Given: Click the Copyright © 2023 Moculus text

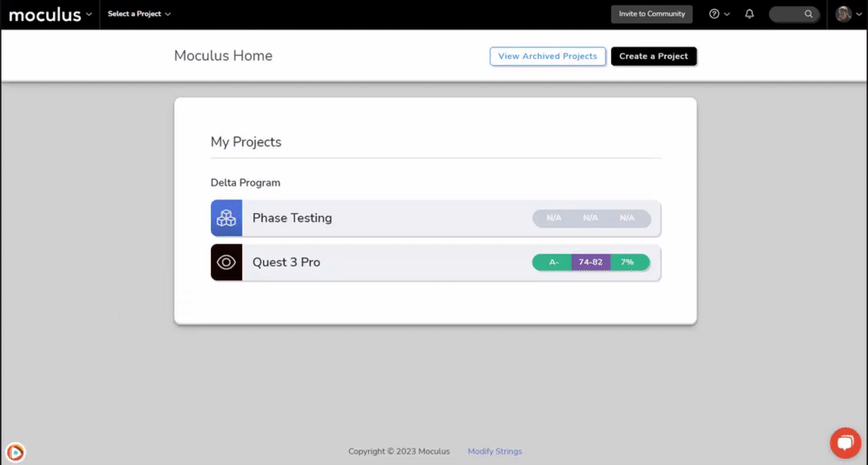Looking at the screenshot, I should pyautogui.click(x=399, y=451).
